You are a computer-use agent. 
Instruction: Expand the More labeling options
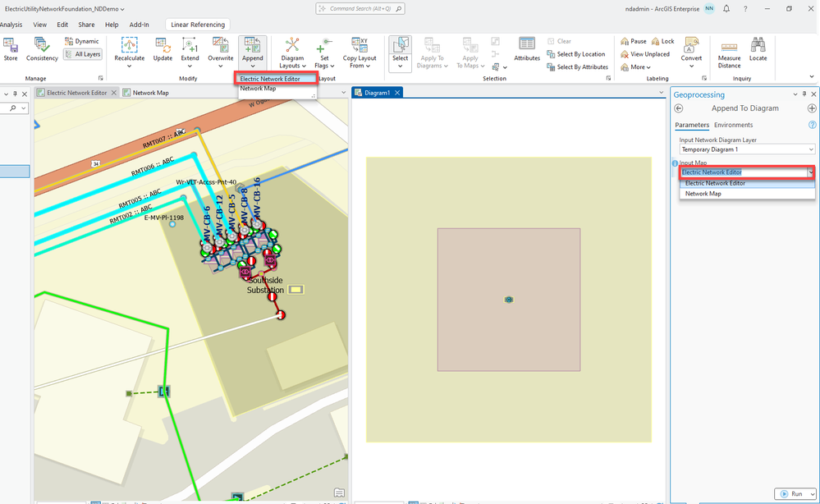pos(635,67)
